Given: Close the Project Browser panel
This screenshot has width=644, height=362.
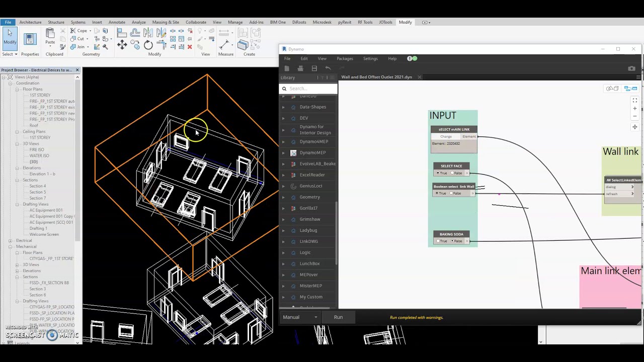Looking at the screenshot, I should 77,70.
